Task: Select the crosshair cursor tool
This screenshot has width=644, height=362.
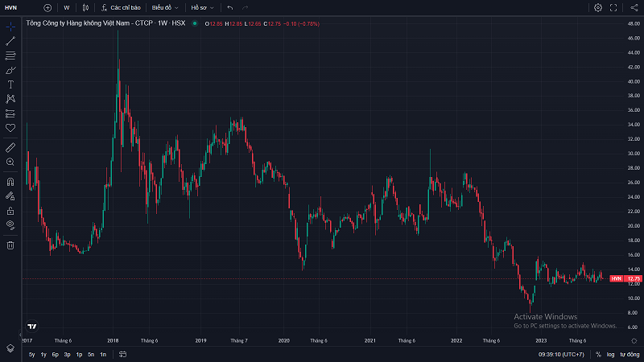Action: 10,27
